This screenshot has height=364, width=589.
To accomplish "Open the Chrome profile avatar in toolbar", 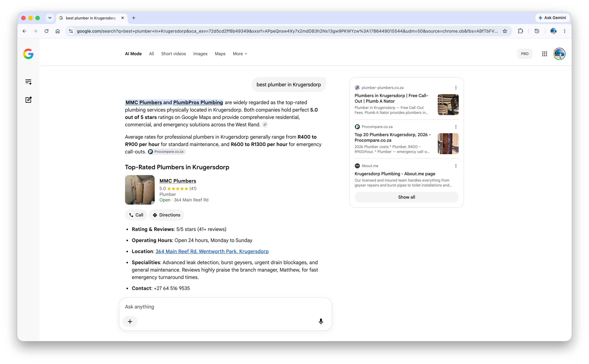I will pos(554,31).
